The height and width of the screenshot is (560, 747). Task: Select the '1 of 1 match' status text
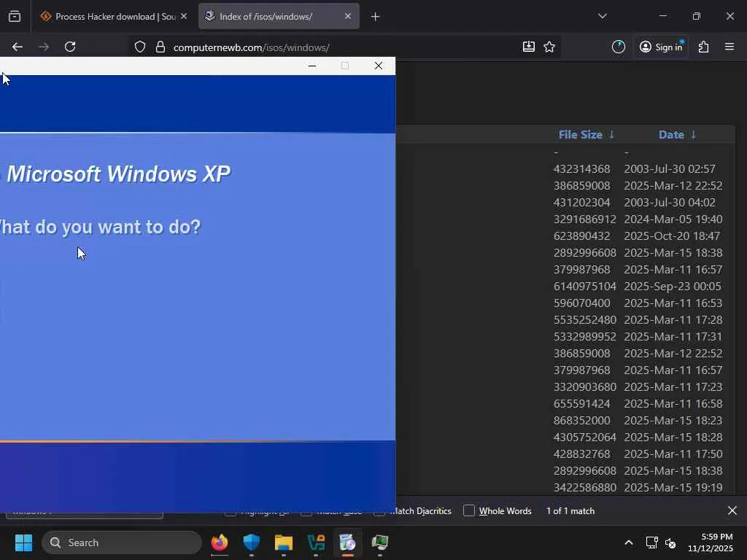(570, 511)
